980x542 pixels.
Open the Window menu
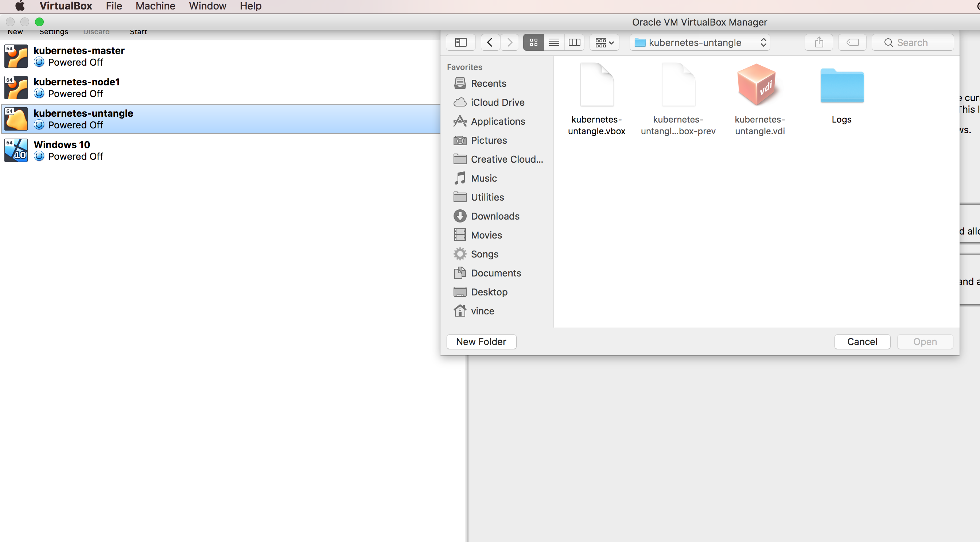207,6
